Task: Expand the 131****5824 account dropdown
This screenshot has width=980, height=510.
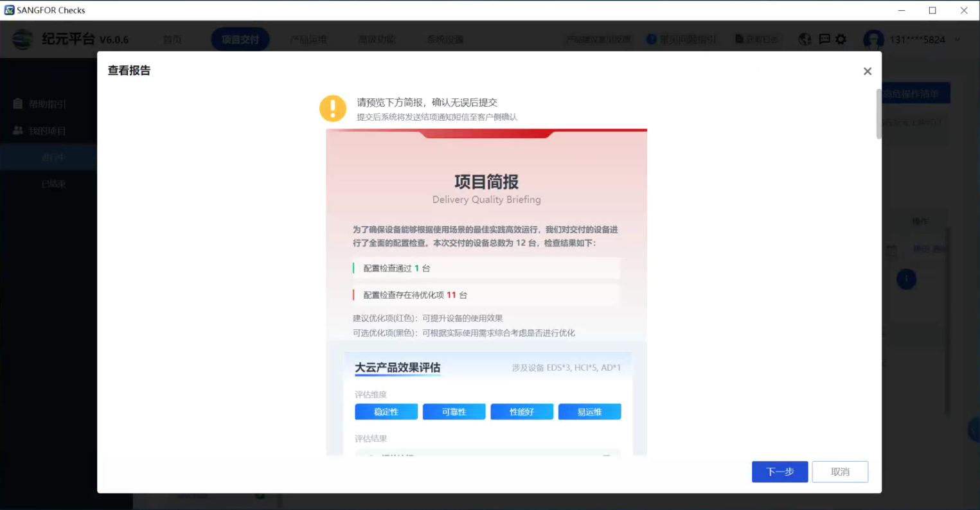Action: (x=958, y=40)
